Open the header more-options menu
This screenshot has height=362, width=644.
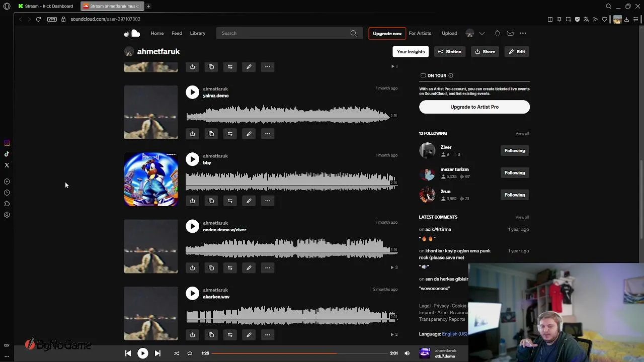coord(523,33)
